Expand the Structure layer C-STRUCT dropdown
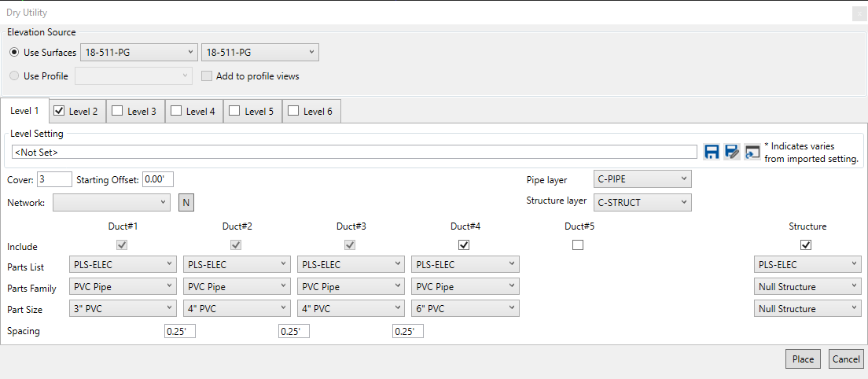The height and width of the screenshot is (379, 868). (x=642, y=202)
